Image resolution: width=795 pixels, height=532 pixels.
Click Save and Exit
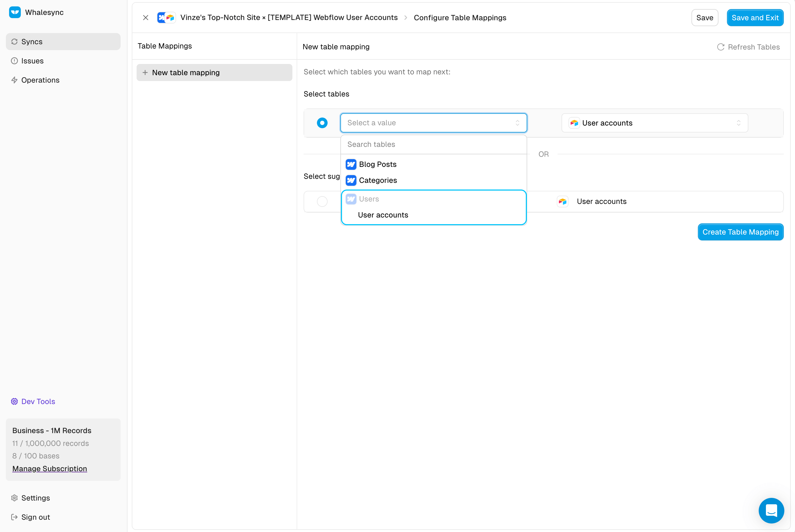coord(755,18)
